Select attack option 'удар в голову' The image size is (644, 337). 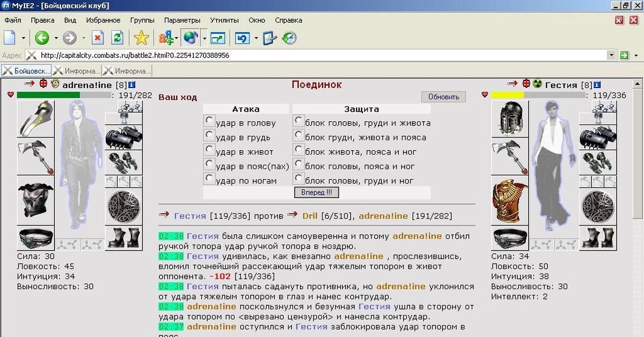click(209, 120)
